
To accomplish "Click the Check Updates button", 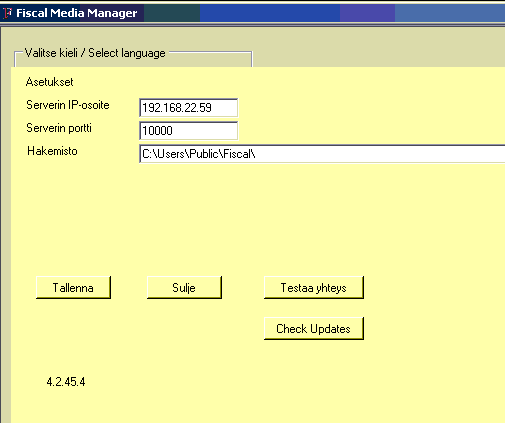I will 314,328.
